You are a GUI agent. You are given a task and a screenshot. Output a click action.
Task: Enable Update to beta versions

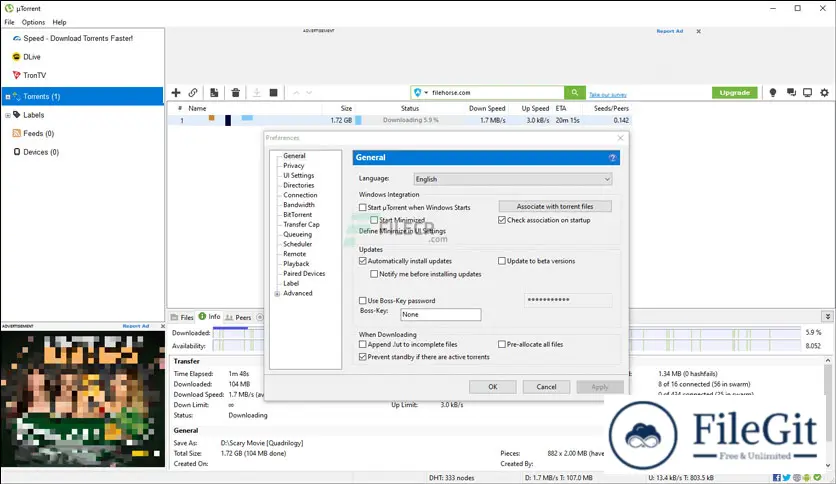[502, 261]
